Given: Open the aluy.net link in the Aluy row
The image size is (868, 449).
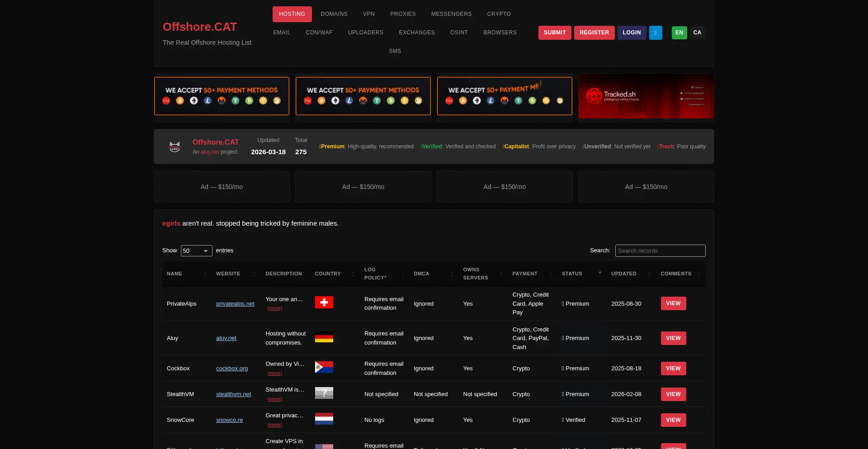Looking at the screenshot, I should [226, 338].
